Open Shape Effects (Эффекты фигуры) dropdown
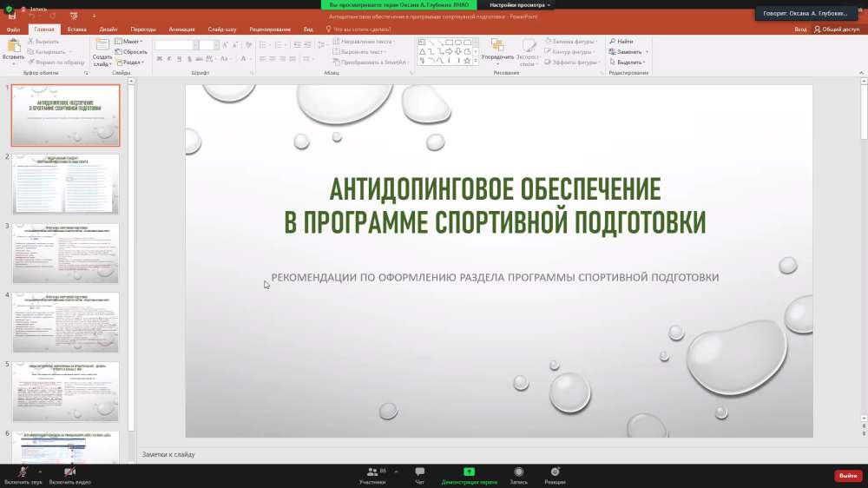868x488 pixels. pyautogui.click(x=571, y=63)
